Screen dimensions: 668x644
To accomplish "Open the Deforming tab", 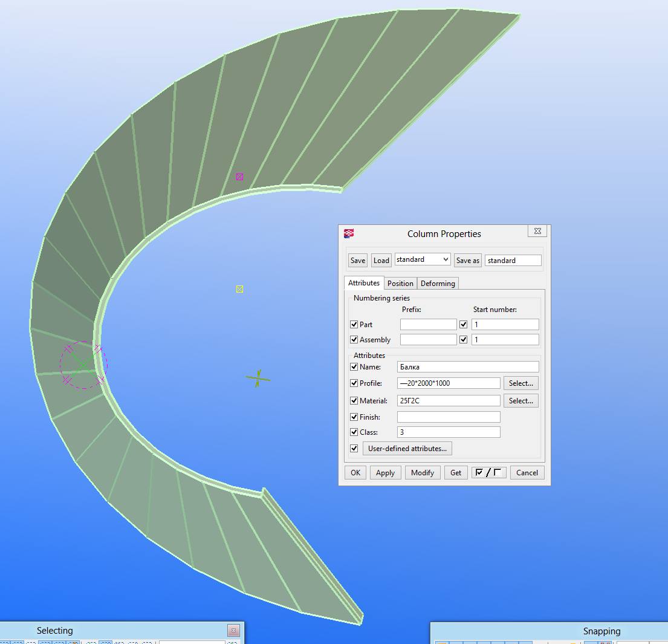I will [438, 283].
